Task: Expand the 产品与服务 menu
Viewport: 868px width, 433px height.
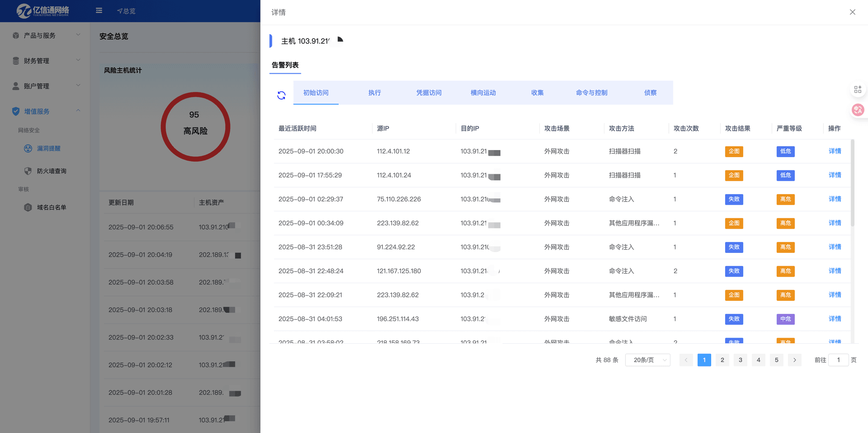Action: tap(45, 36)
